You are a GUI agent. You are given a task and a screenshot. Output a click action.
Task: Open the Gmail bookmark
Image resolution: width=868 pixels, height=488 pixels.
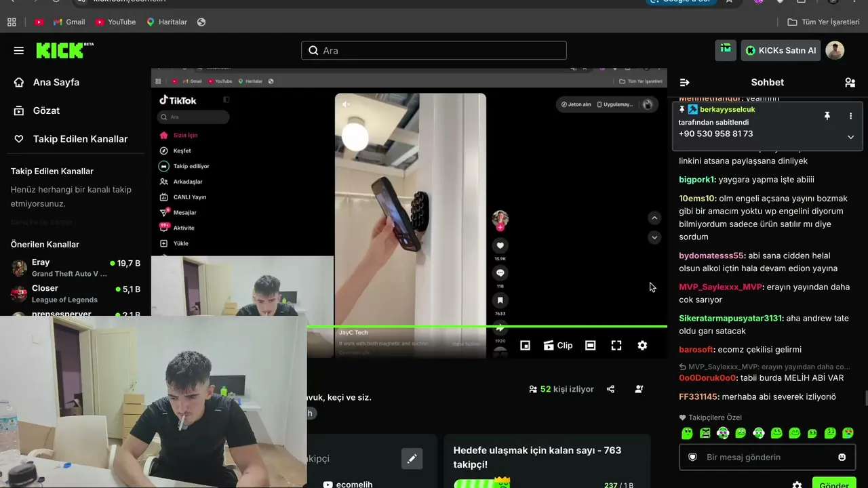pos(68,22)
